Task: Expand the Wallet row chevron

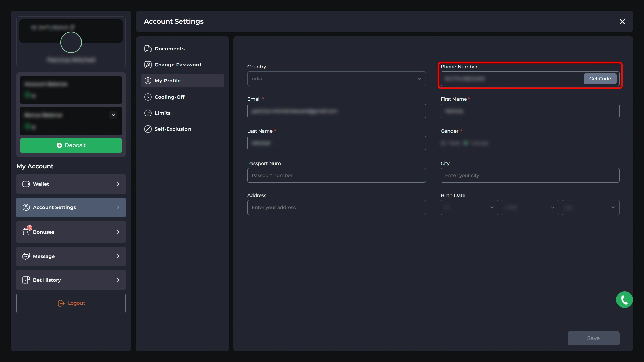Action: [x=118, y=184]
